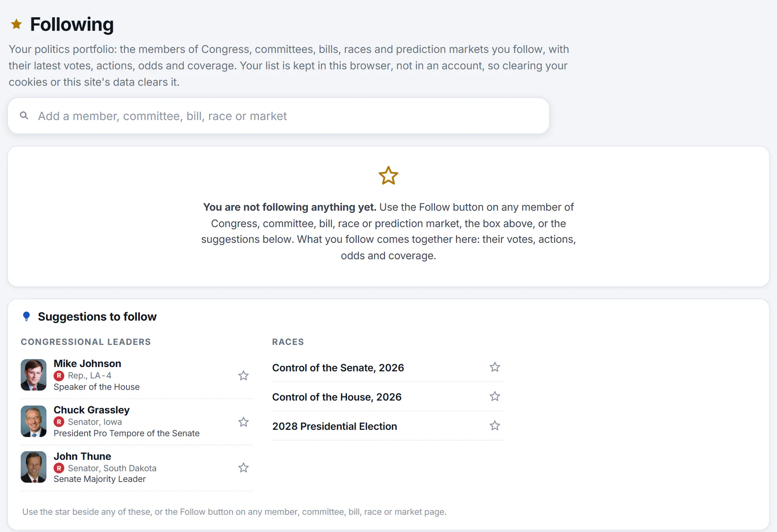Click the 'Congressional Leaders' section heading
The width and height of the screenshot is (777, 532).
pos(86,342)
